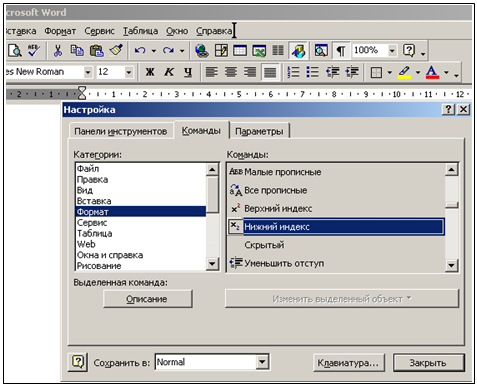
Task: Select Скрытый in commands list
Action: (x=336, y=245)
